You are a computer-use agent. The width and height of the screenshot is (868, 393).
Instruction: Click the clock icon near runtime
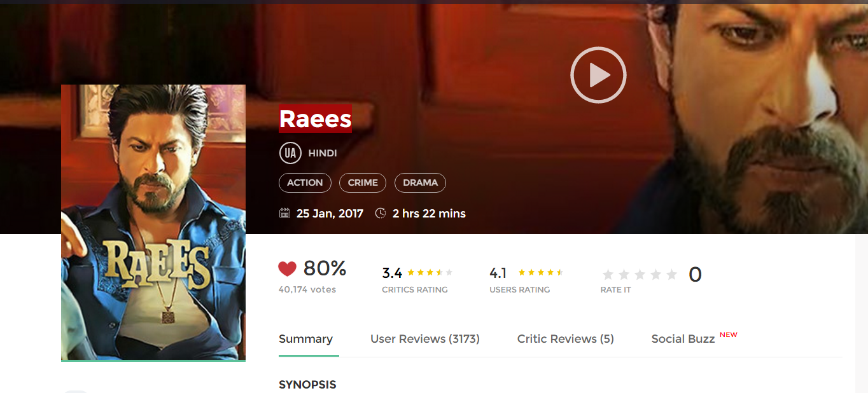pyautogui.click(x=381, y=213)
